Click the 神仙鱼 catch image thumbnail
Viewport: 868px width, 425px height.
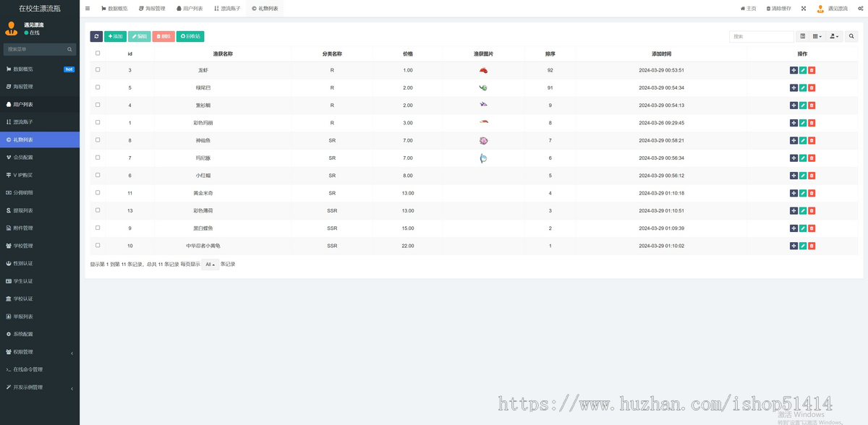click(x=483, y=140)
